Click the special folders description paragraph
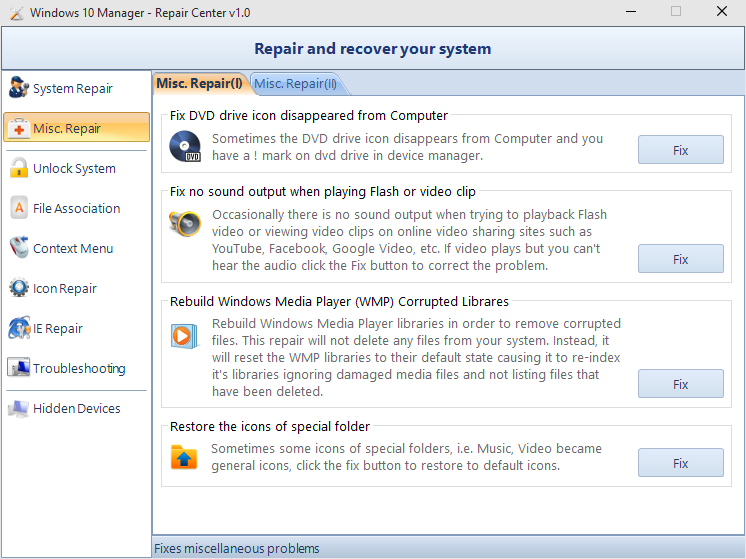Viewport: 746px width, 559px height. 406,457
